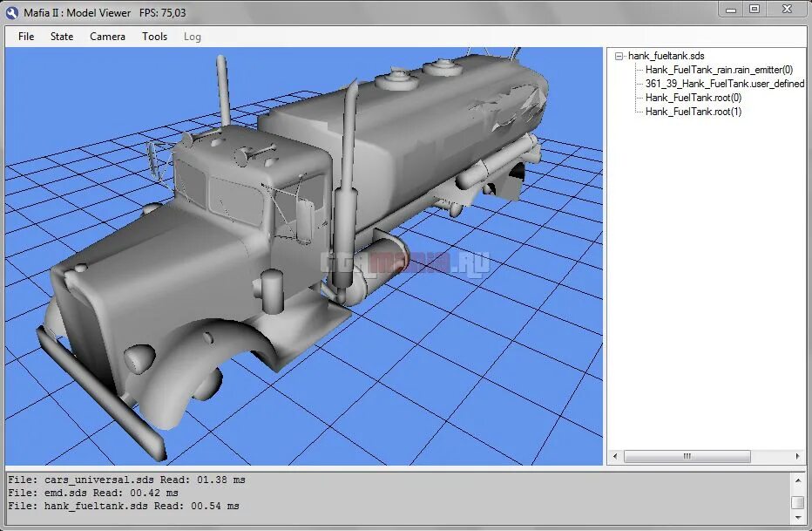Select Hank_FuelTank.root(0) tree item
Screen dimensions: 812x531
click(694, 98)
